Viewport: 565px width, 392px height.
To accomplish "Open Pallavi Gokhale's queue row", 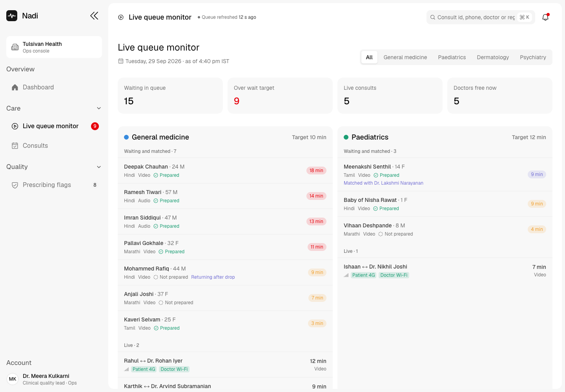I will pyautogui.click(x=225, y=247).
